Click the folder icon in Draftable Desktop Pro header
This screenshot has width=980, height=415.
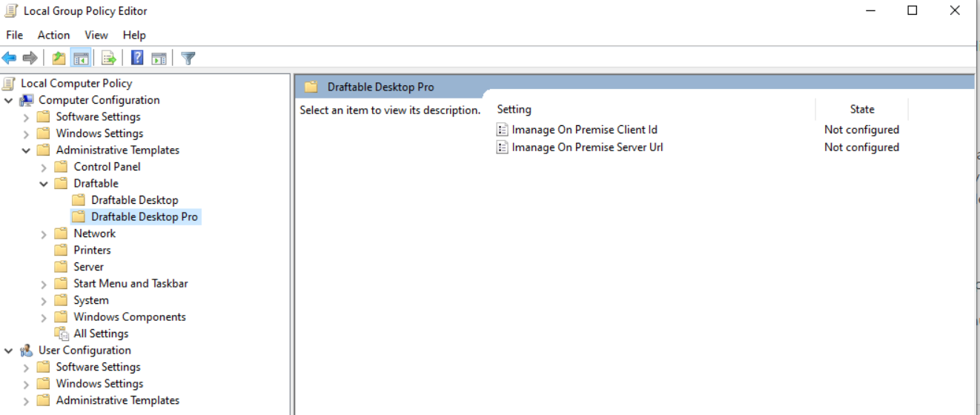tap(311, 87)
